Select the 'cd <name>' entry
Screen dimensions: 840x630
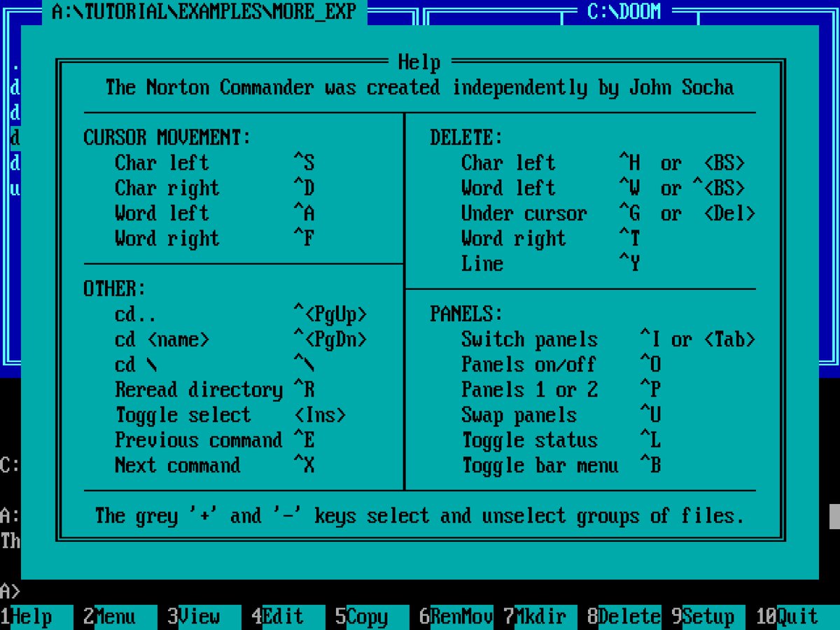pos(162,339)
